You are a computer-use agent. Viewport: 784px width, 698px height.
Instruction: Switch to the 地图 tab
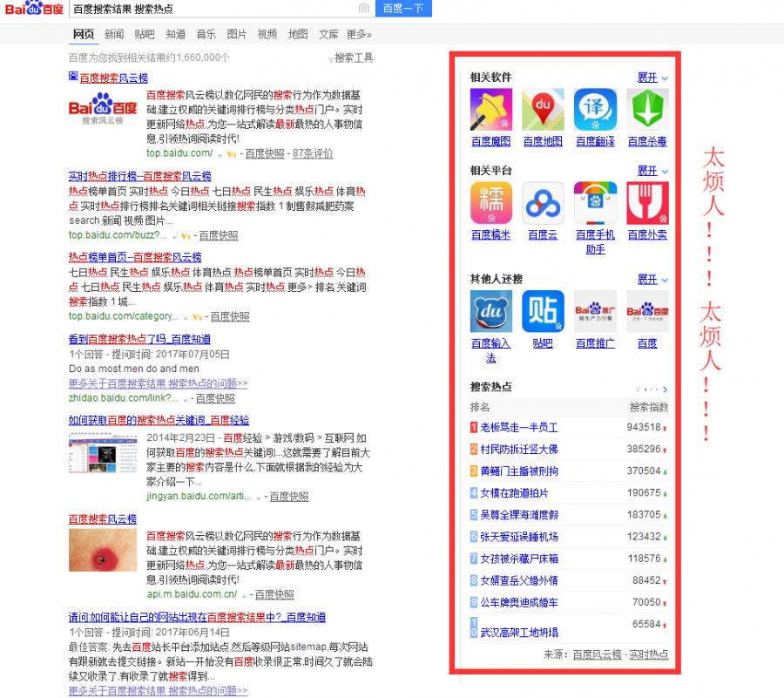tap(298, 35)
